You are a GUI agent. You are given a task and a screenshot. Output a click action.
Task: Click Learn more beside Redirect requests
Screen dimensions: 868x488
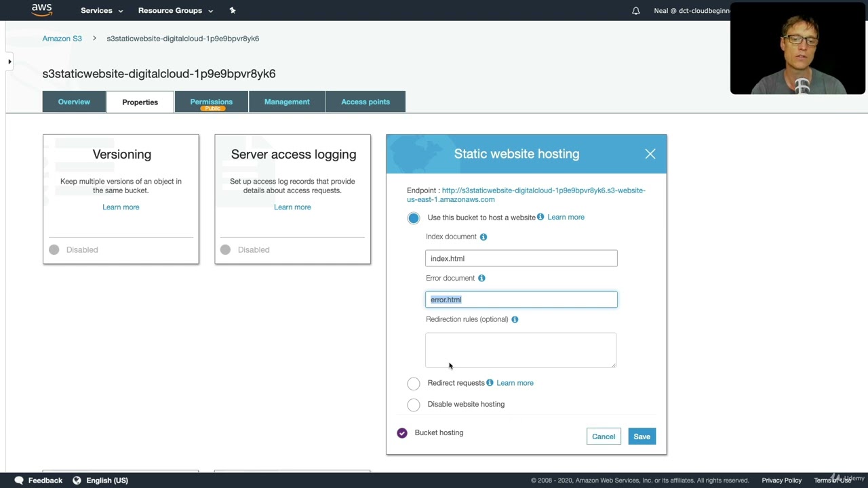pos(515,383)
